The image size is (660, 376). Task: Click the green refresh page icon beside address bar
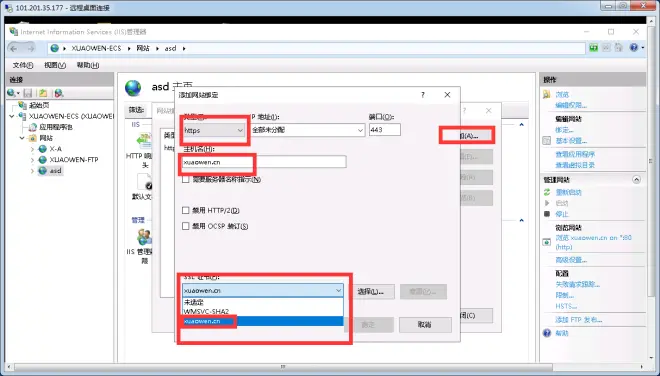click(x=593, y=48)
